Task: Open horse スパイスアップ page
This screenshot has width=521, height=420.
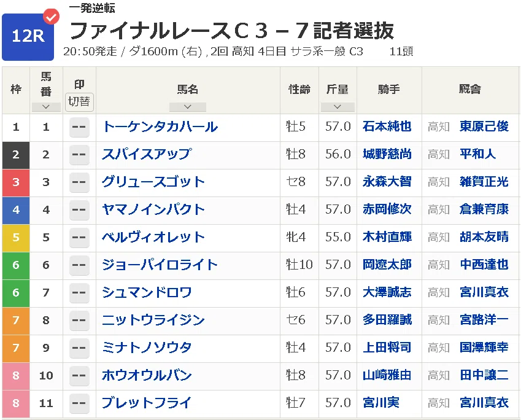Action: (x=147, y=154)
